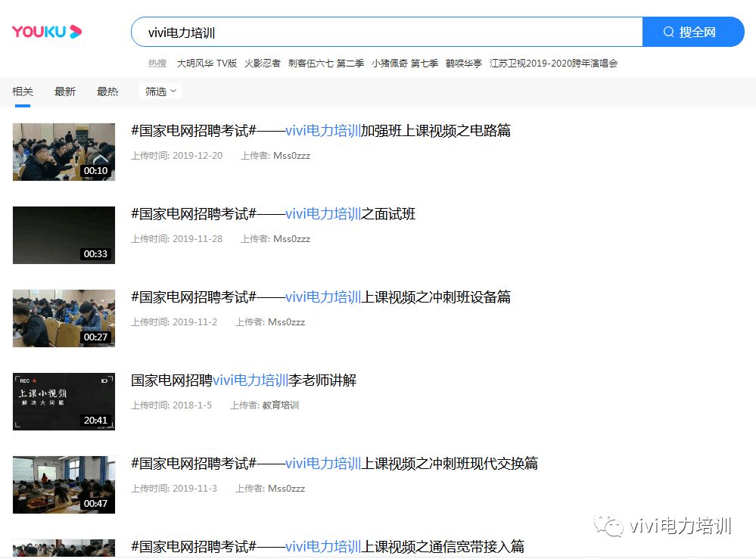Switch to the 最新 tab

65,92
